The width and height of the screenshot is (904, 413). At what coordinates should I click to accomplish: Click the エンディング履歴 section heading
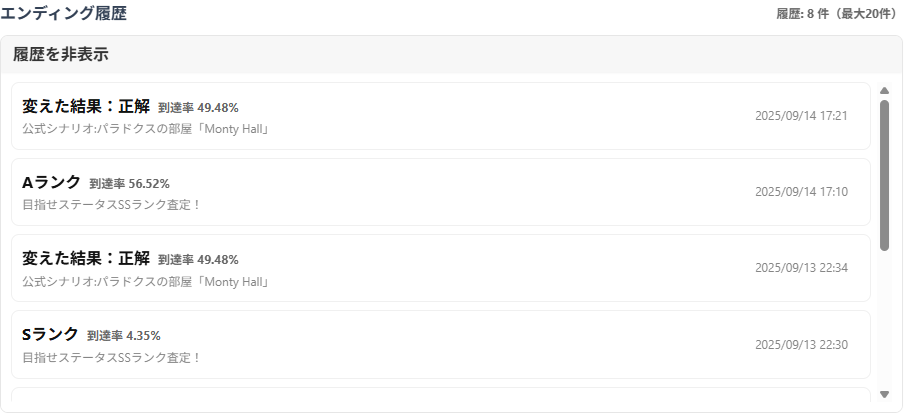click(x=64, y=13)
